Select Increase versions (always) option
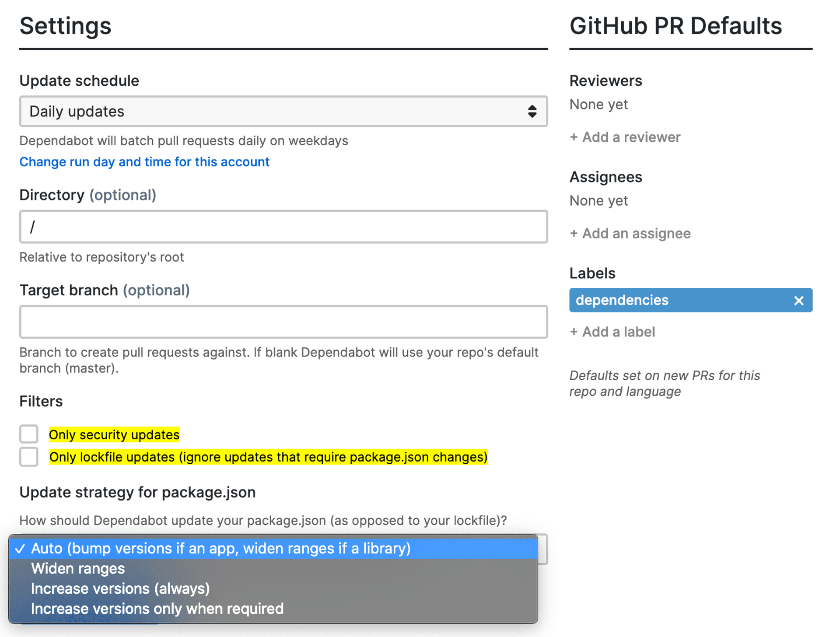The image size is (840, 637). [x=121, y=588]
